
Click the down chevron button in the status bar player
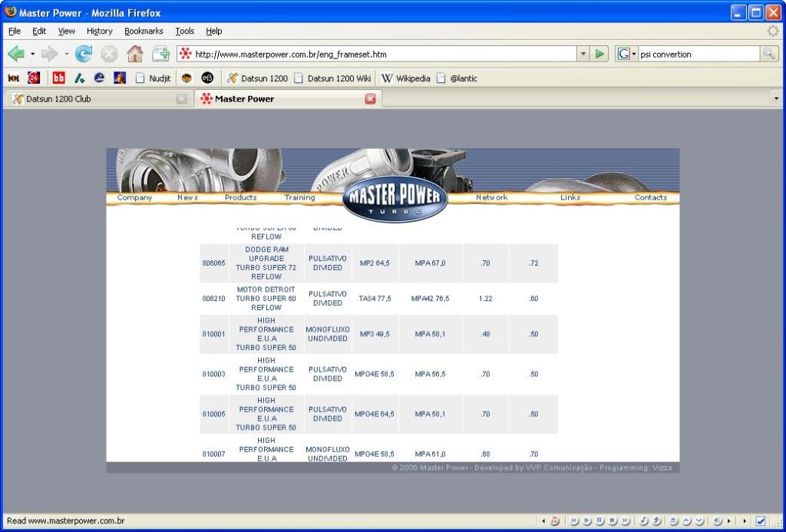[698, 521]
